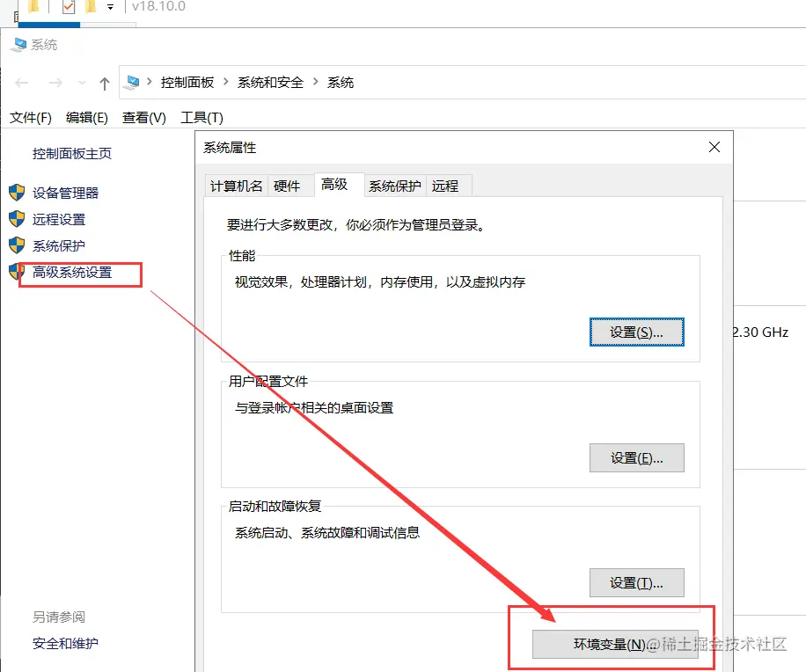Open 系统保护 sidebar link
806x672 pixels.
59,246
